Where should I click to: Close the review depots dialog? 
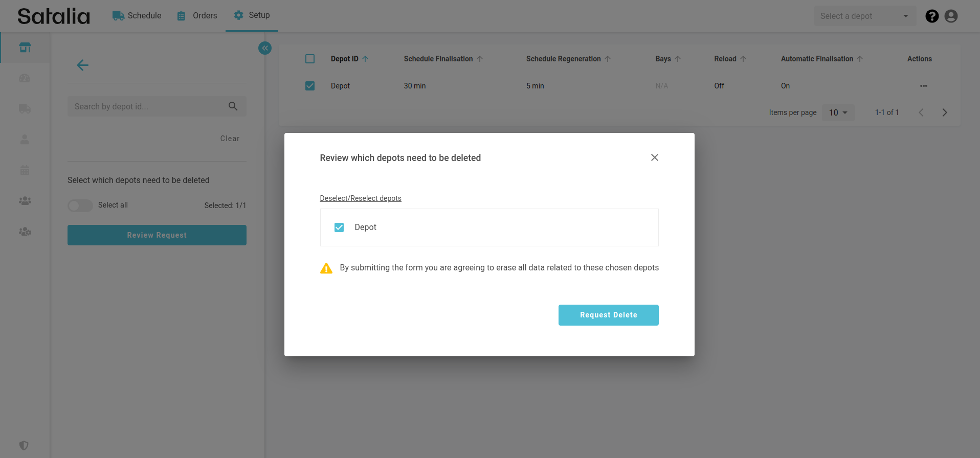[654, 157]
